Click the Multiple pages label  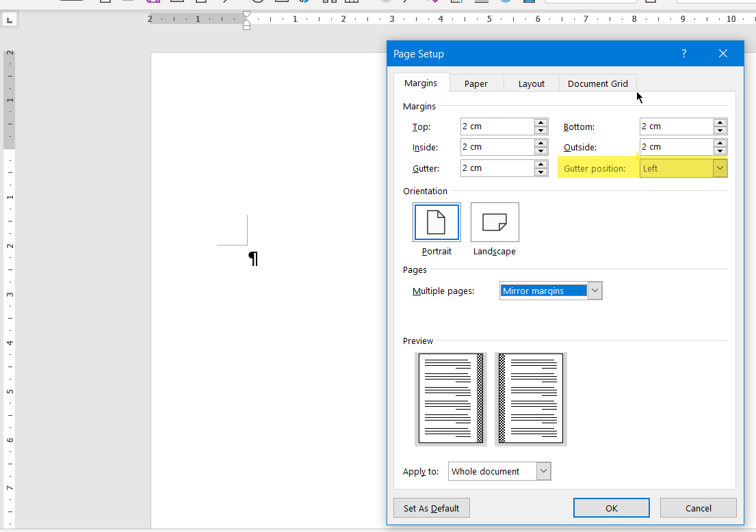pyautogui.click(x=443, y=291)
